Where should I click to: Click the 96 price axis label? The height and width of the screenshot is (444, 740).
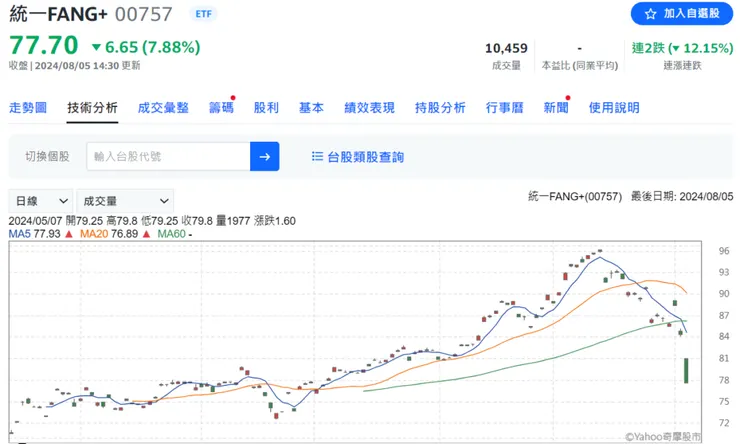(x=723, y=251)
